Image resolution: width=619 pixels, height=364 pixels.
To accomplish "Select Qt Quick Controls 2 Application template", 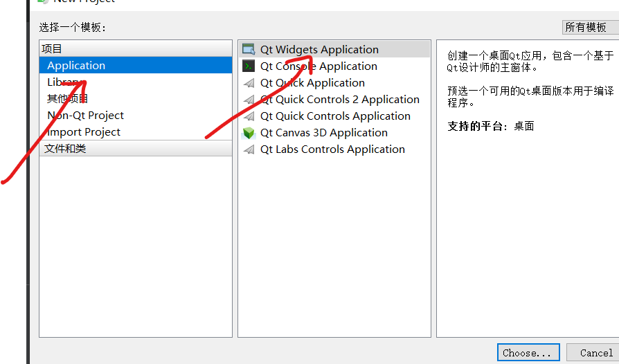I will [x=334, y=100].
